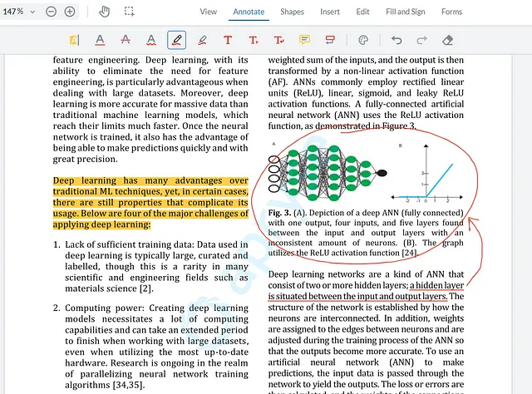Viewport: 532px width, 394px height.
Task: Undo the last annotation
Action: 397,40
